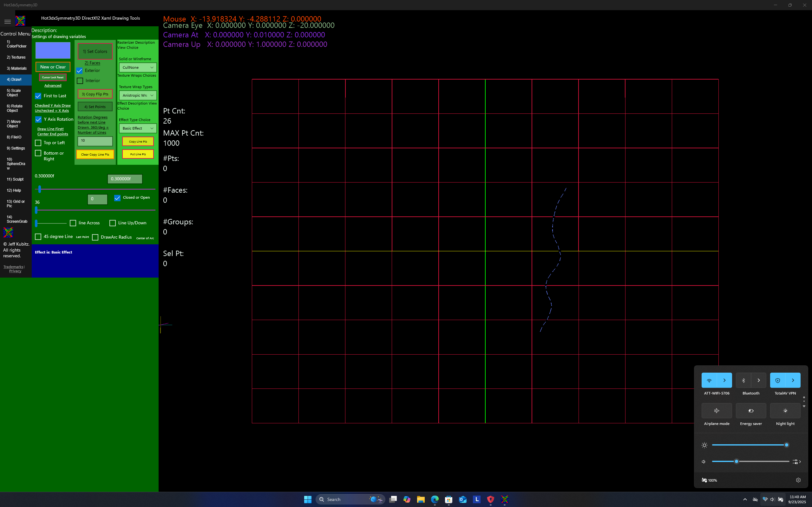Open the Basic Effect type dropdown
This screenshot has height=507, width=812.
tap(137, 128)
